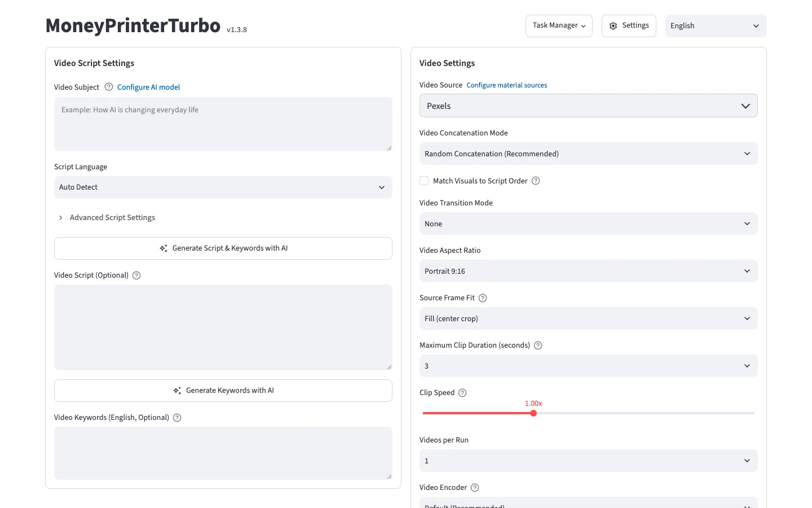The width and height of the screenshot is (812, 508).
Task: Follow the Configure material sources link
Action: 506,85
